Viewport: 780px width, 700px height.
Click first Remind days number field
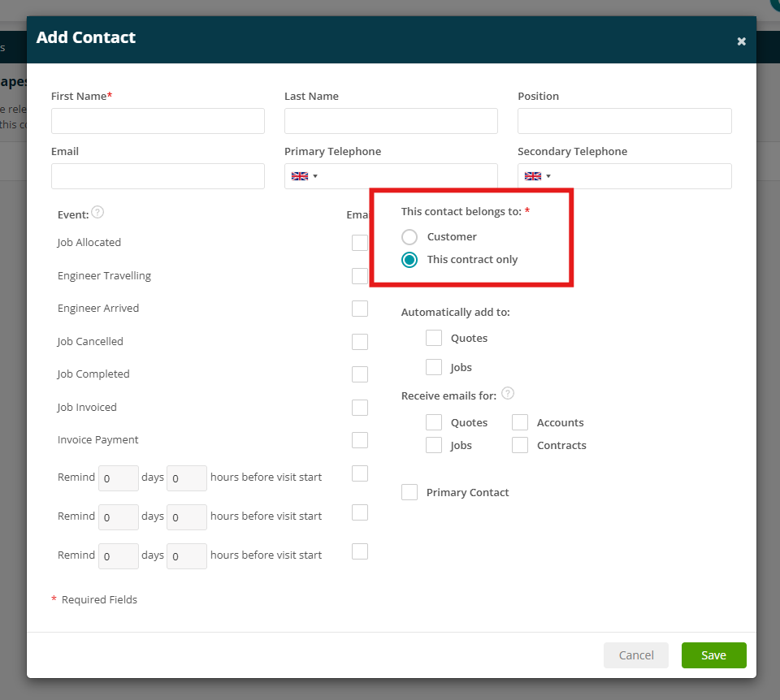pyautogui.click(x=119, y=478)
